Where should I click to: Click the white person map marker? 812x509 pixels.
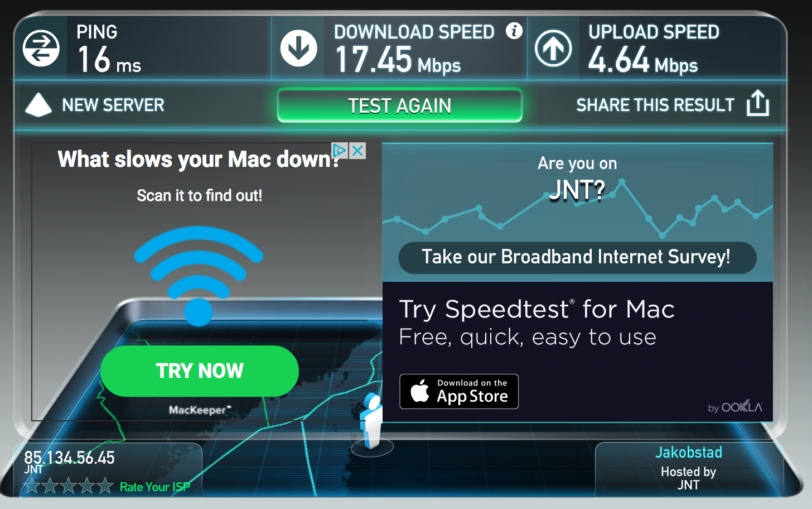coord(371,422)
